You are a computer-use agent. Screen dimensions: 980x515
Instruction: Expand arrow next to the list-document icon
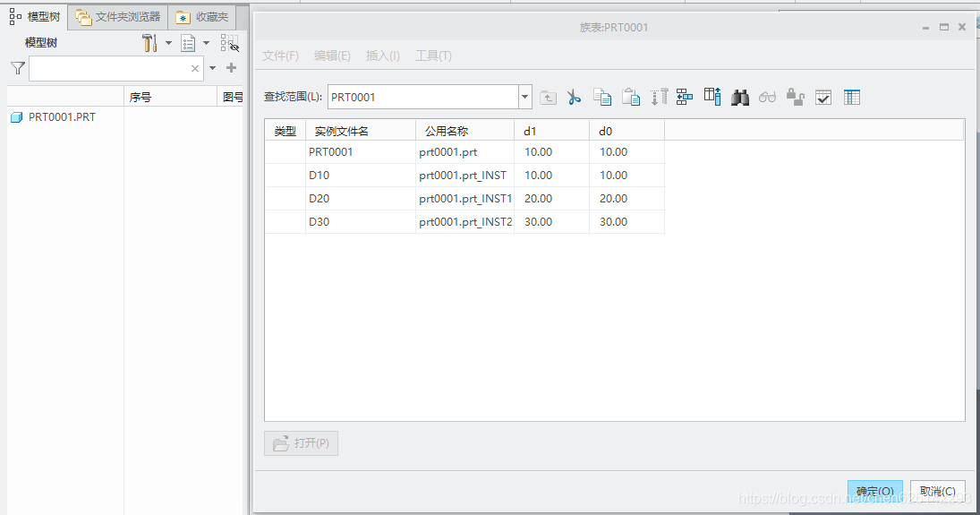point(206,43)
